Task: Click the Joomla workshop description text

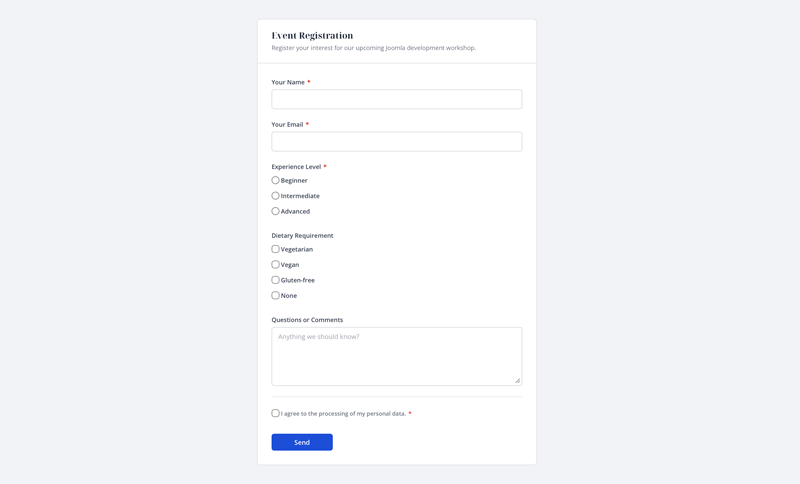Action: tap(373, 48)
